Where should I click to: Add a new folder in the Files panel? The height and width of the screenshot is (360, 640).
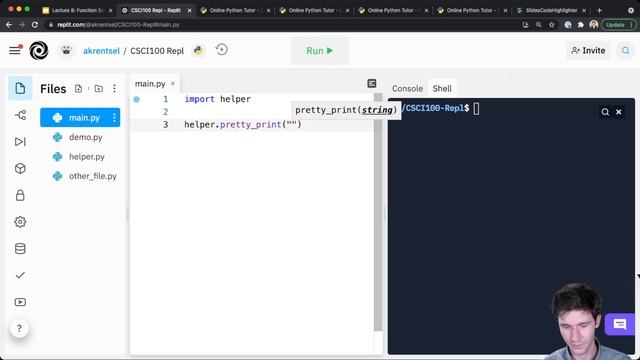(99, 89)
